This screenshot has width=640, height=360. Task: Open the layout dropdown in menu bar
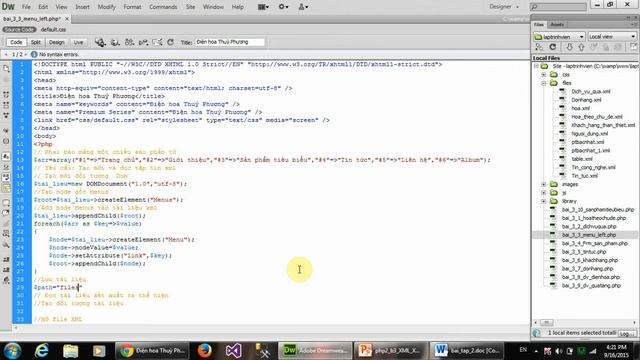click(x=263, y=7)
